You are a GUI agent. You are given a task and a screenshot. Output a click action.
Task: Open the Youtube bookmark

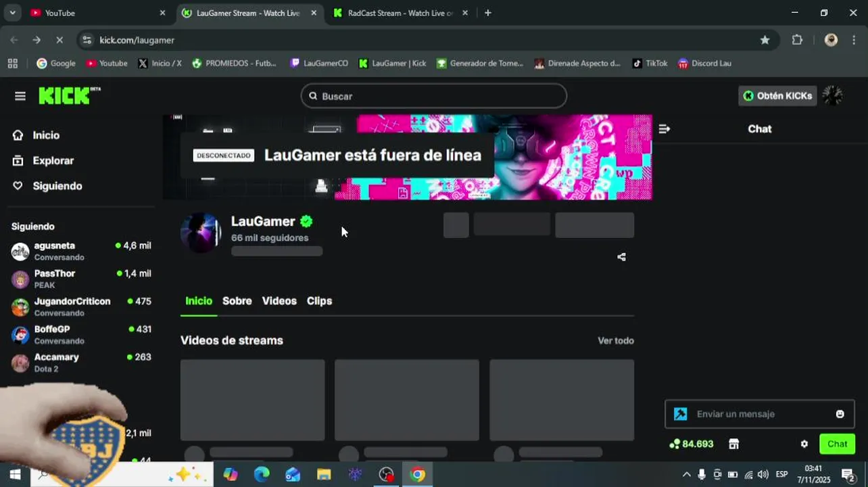(x=107, y=63)
